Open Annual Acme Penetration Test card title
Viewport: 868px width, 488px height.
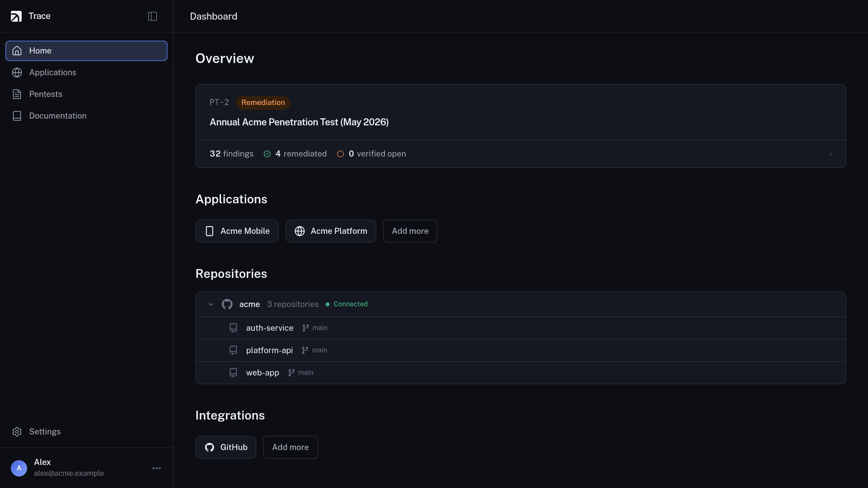[299, 122]
